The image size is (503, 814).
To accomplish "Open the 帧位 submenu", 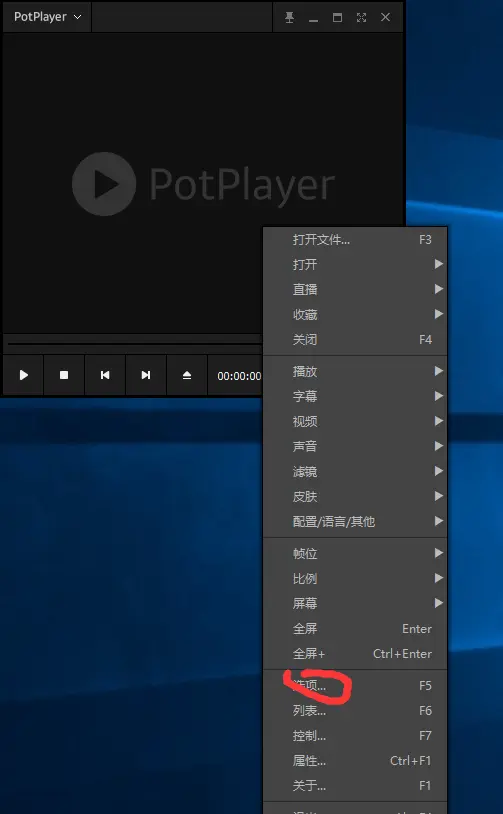I will pos(355,554).
